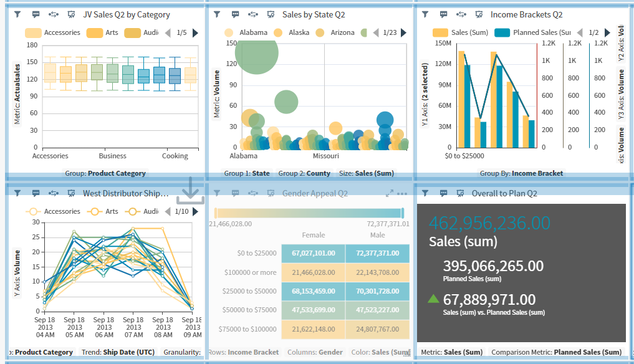Toggle Accessories legend in JV Sales chart
Image resolution: width=634 pixels, height=364 pixels.
[52, 32]
